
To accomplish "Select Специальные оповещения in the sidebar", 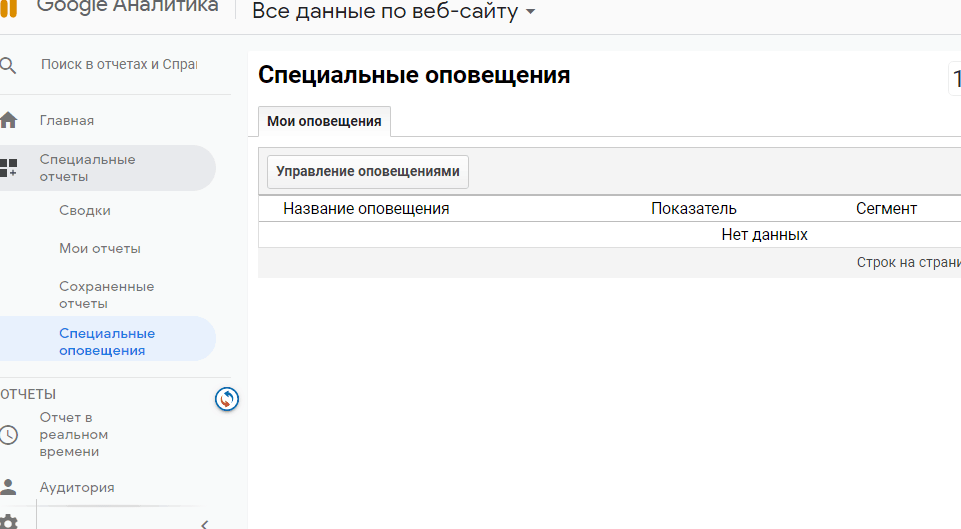I will click(x=107, y=342).
